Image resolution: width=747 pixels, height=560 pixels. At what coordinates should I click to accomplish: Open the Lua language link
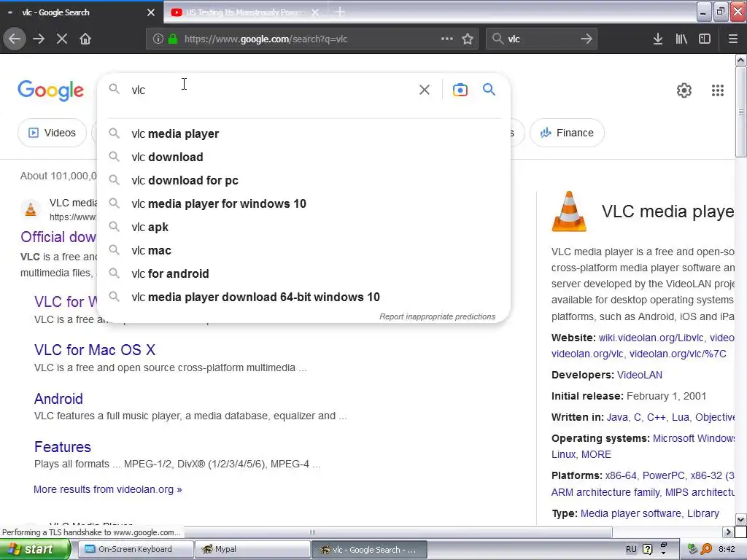681,417
